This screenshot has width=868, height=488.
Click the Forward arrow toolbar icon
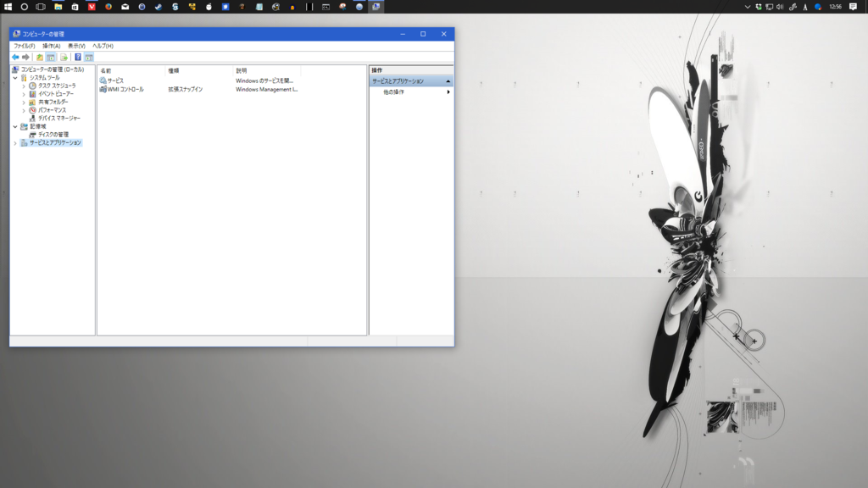tap(25, 57)
